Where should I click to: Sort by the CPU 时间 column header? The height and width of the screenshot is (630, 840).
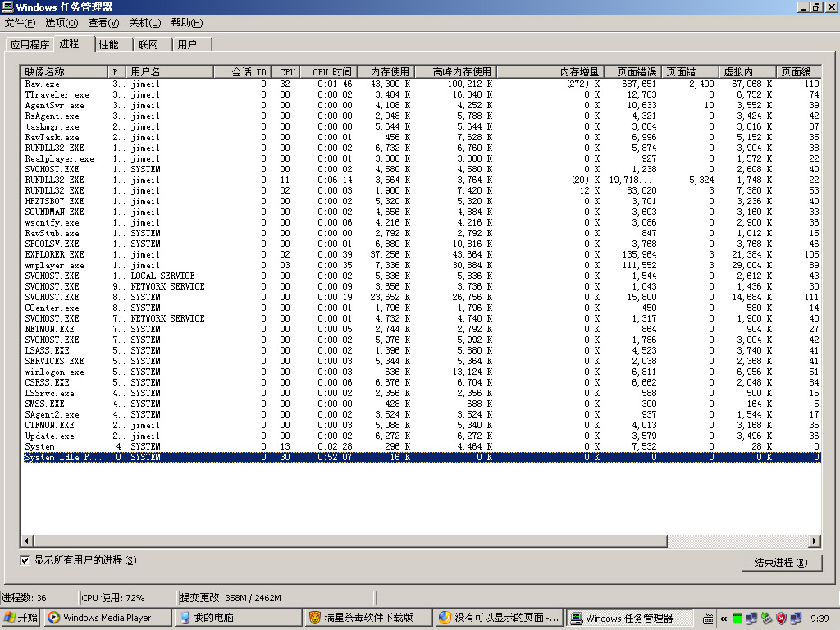pyautogui.click(x=328, y=72)
